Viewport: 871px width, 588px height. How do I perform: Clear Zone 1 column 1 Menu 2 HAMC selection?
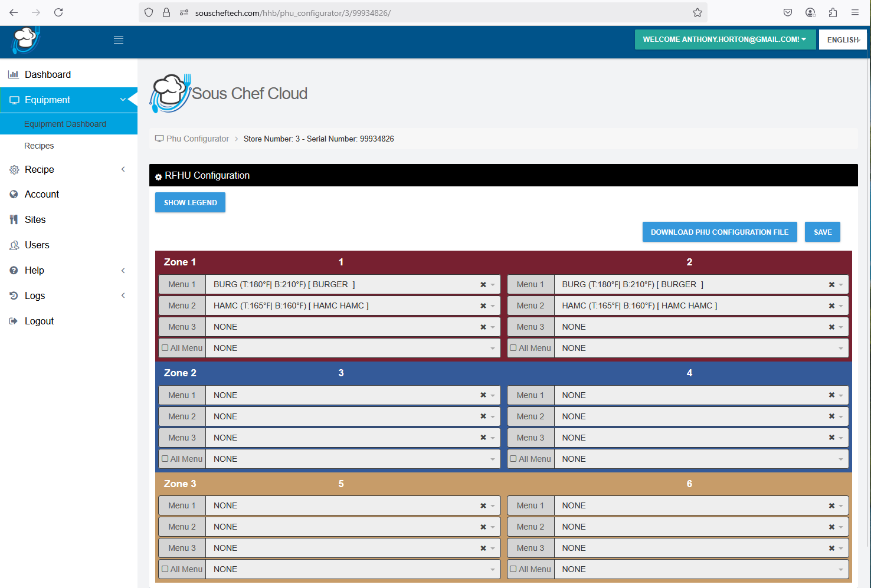click(483, 306)
